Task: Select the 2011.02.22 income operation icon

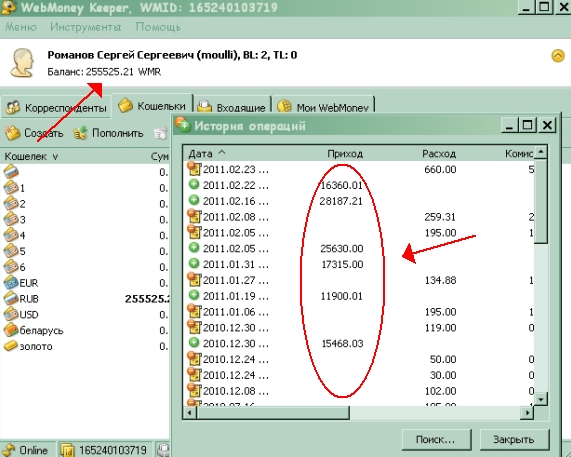Action: 194,185
